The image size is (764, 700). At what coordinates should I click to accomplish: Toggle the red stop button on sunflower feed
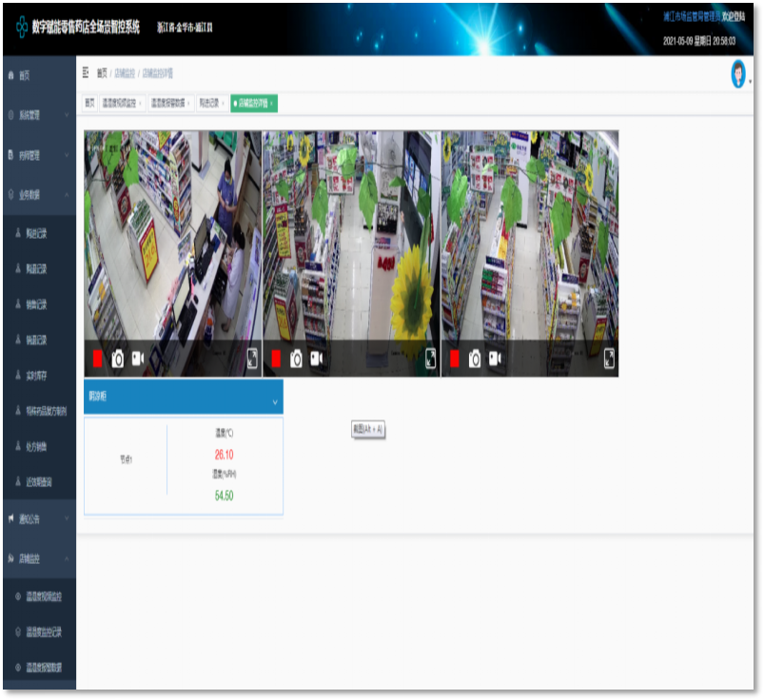pyautogui.click(x=276, y=359)
